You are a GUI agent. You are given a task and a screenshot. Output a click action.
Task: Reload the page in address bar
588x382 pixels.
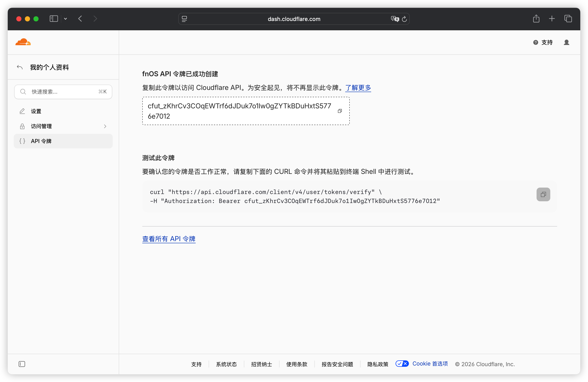pos(404,19)
